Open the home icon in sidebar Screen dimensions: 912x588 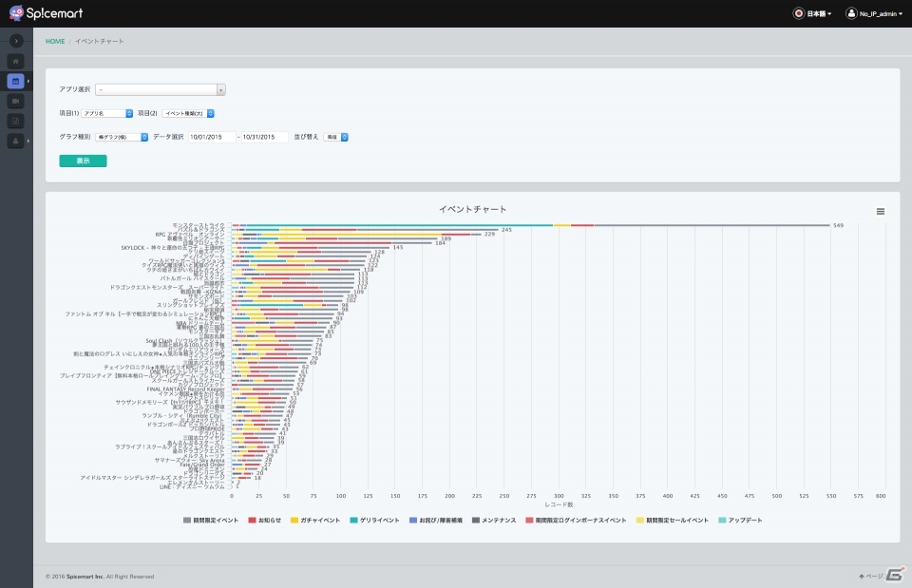pyautogui.click(x=16, y=61)
